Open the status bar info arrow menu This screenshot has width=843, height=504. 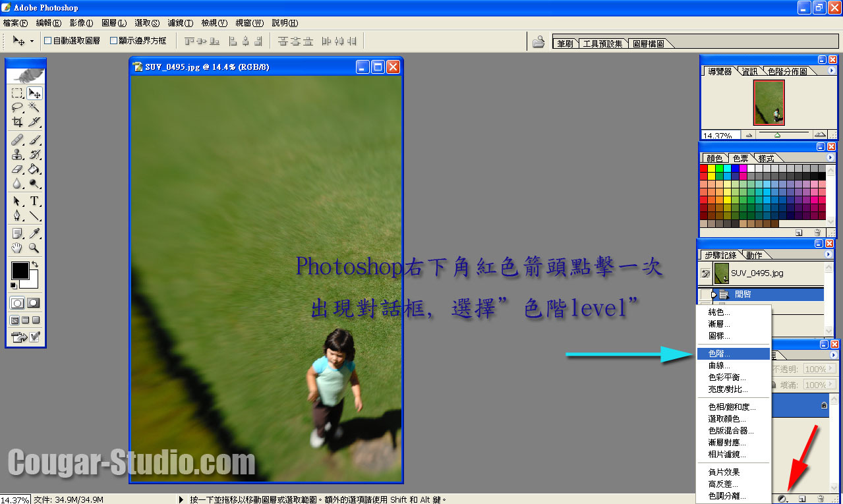point(182,499)
